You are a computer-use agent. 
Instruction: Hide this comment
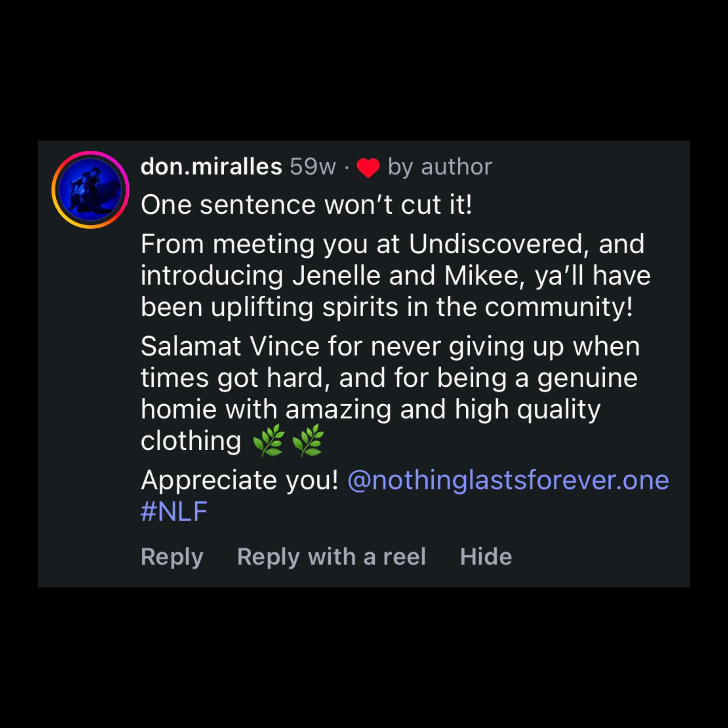point(486,556)
